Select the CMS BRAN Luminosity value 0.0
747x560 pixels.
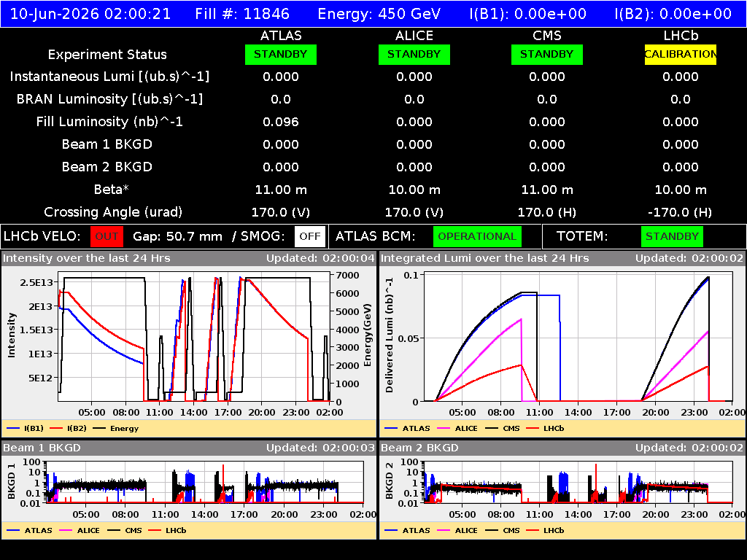point(547,99)
